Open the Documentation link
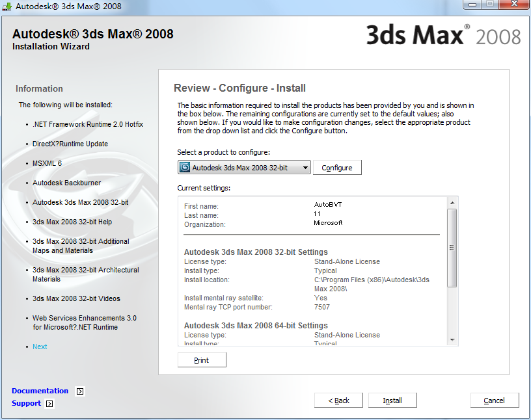This screenshot has width=531, height=420. (40, 391)
